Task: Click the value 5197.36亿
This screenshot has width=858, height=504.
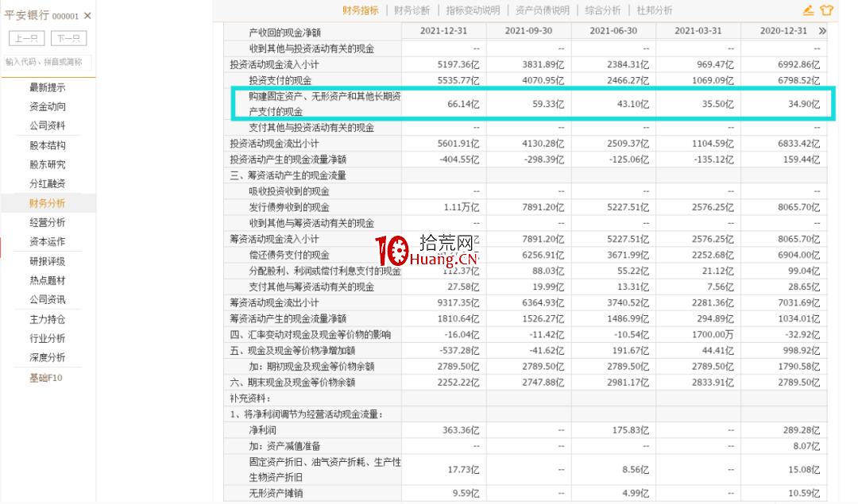Action: click(x=458, y=64)
